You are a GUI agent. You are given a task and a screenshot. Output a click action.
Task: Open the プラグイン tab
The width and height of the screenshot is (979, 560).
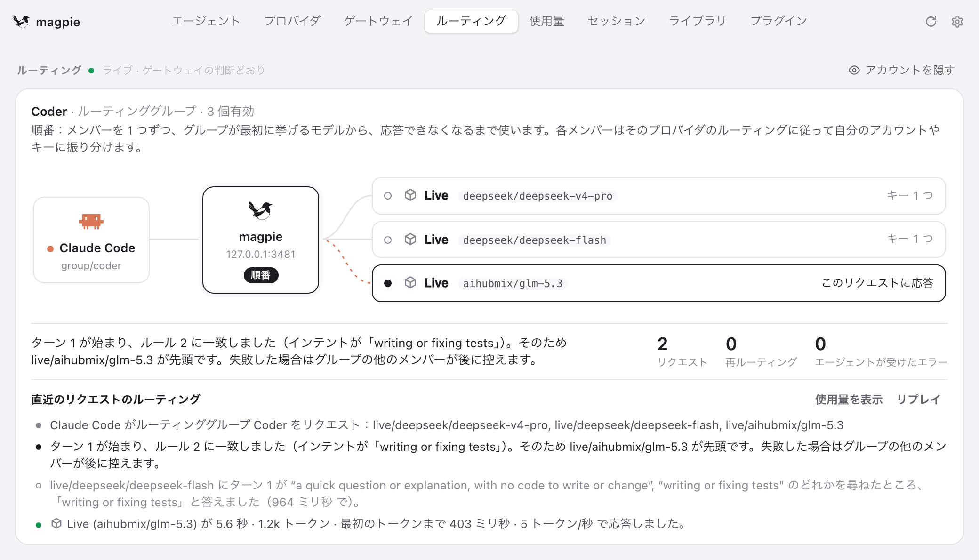pyautogui.click(x=778, y=21)
